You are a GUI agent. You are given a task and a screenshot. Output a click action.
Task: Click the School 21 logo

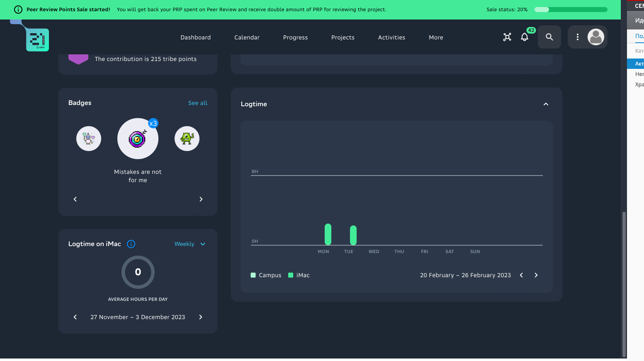(x=37, y=40)
